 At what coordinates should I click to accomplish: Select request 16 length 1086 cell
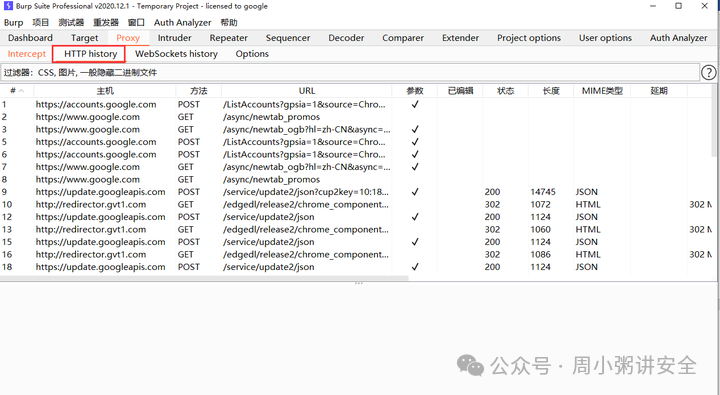(540, 254)
